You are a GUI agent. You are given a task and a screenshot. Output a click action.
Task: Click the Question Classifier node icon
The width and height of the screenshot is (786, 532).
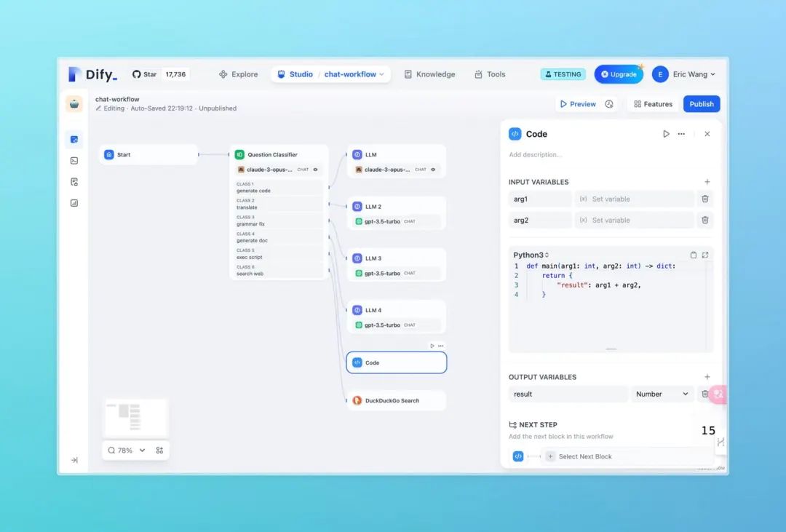tap(239, 154)
